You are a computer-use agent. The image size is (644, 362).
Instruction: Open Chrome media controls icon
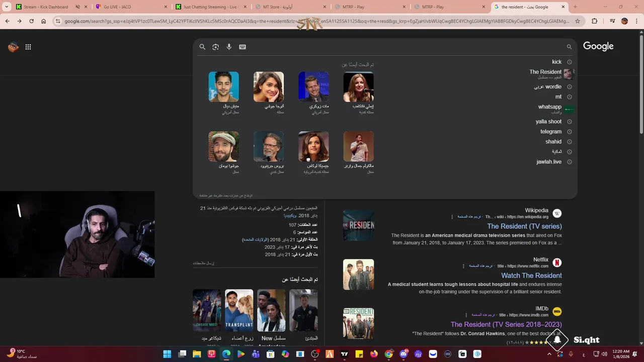(x=612, y=21)
